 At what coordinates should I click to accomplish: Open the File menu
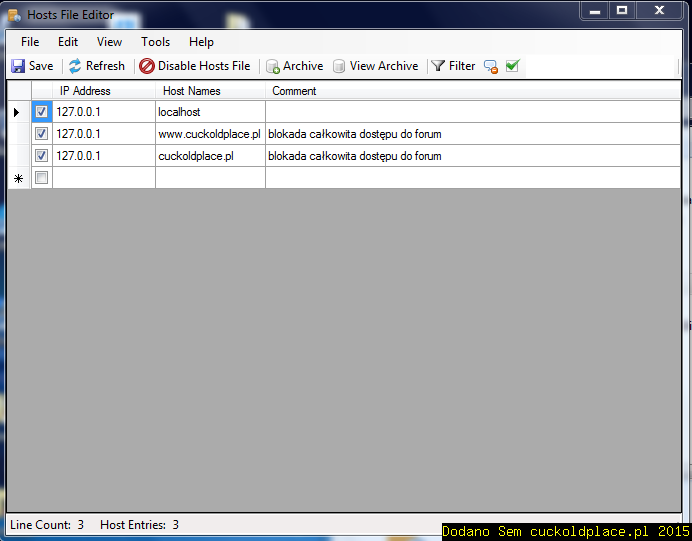coord(30,42)
